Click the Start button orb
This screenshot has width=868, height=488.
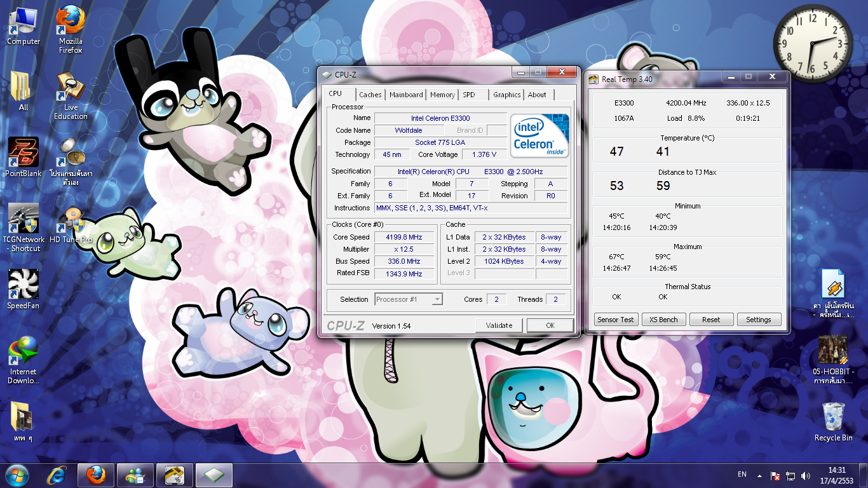click(17, 475)
